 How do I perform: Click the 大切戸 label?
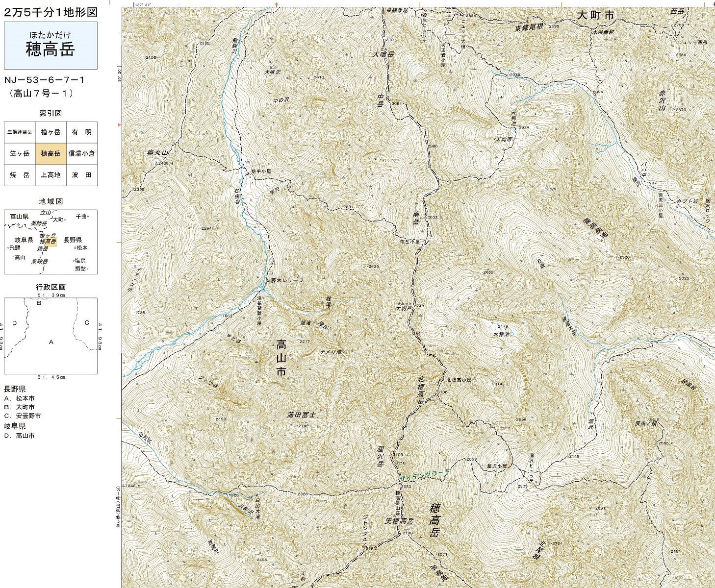(403, 309)
